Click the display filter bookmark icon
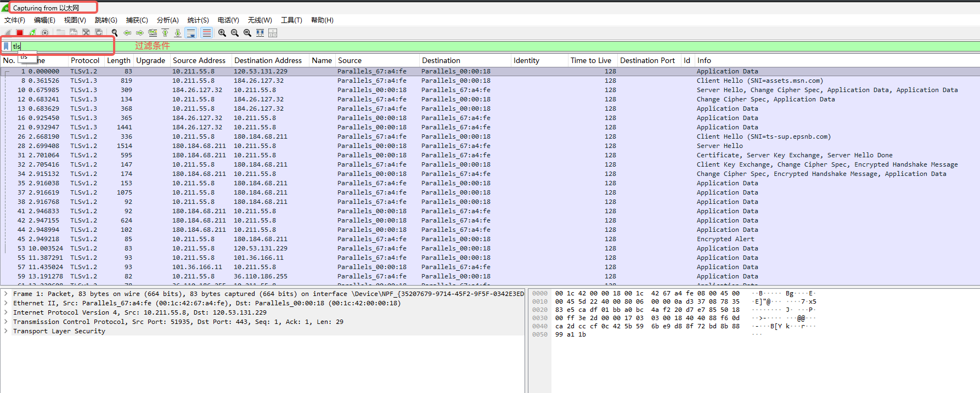This screenshot has width=980, height=393. (6, 46)
